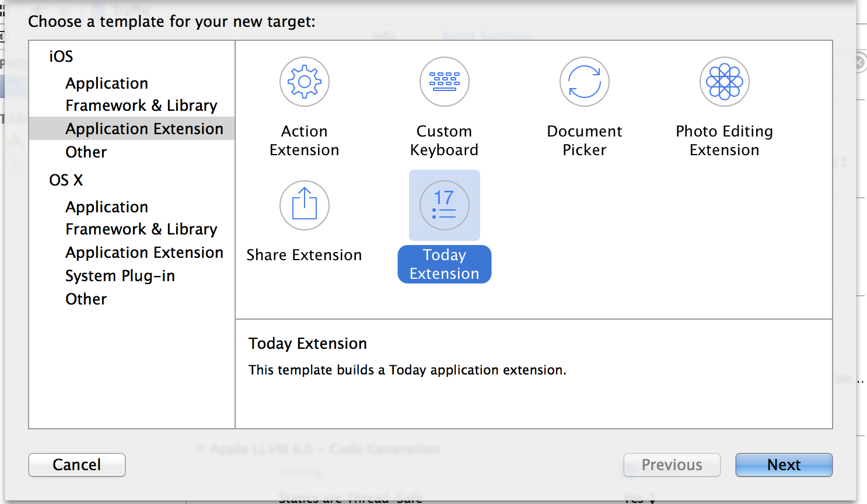
Task: Choose the Custom Keyboard template icon
Action: click(x=445, y=82)
